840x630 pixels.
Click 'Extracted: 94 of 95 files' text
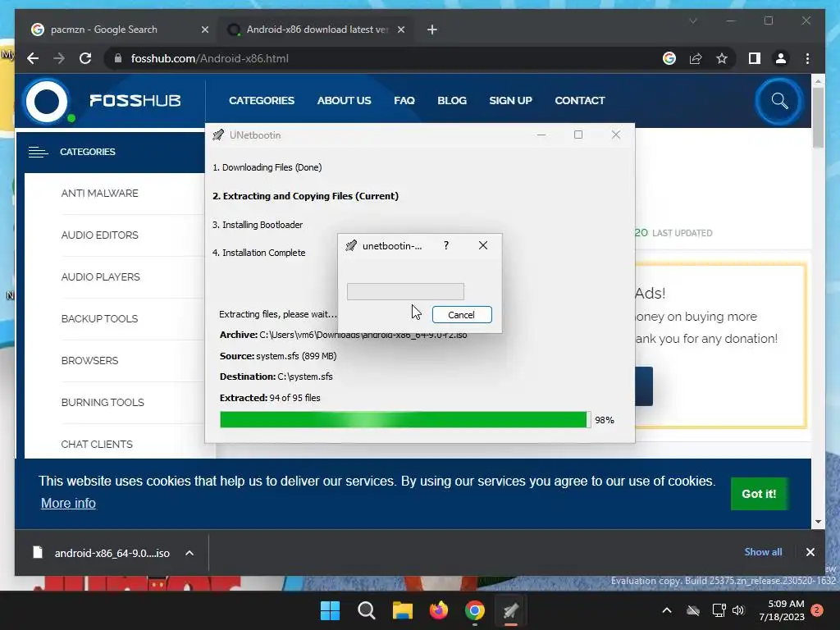(x=270, y=398)
